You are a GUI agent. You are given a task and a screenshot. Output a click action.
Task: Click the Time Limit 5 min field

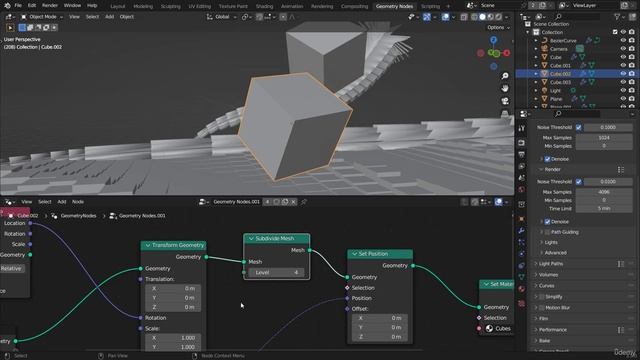[x=604, y=209]
